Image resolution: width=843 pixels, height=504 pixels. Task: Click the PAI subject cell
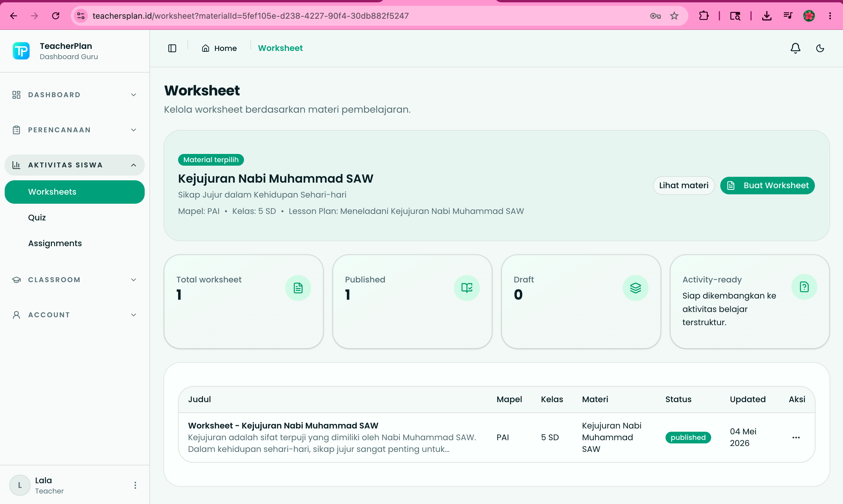(x=503, y=438)
